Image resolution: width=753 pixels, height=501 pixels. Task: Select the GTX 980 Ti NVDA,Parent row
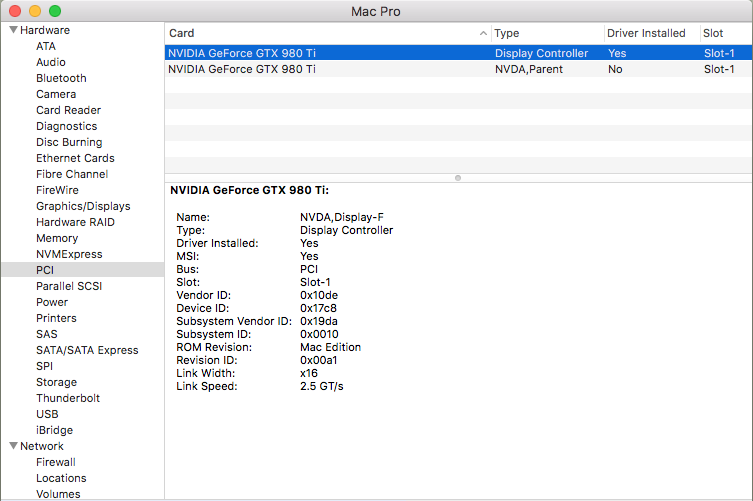tap(458, 69)
